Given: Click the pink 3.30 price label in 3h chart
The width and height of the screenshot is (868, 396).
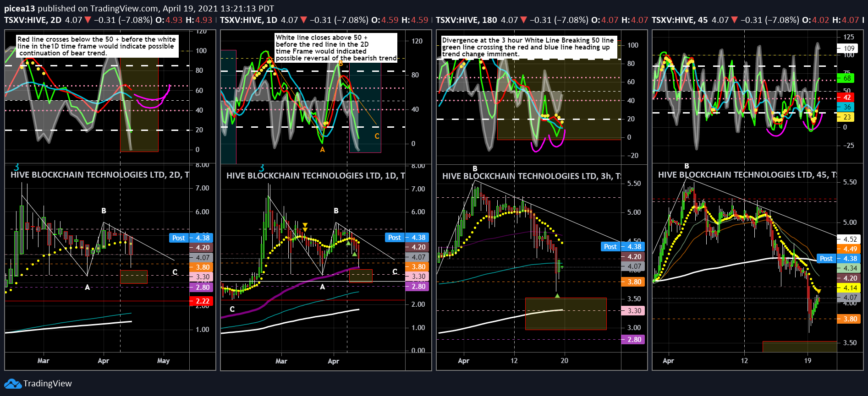Looking at the screenshot, I should click(x=633, y=311).
